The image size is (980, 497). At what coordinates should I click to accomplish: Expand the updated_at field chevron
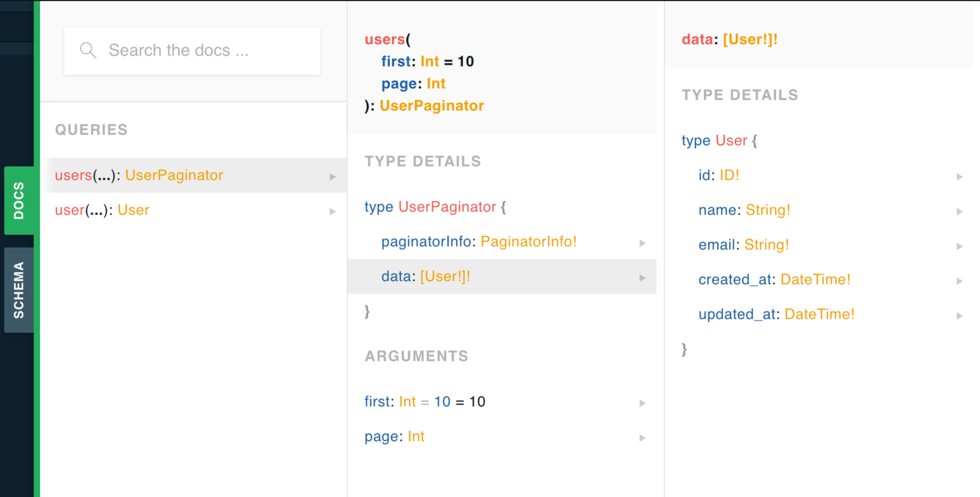(959, 316)
